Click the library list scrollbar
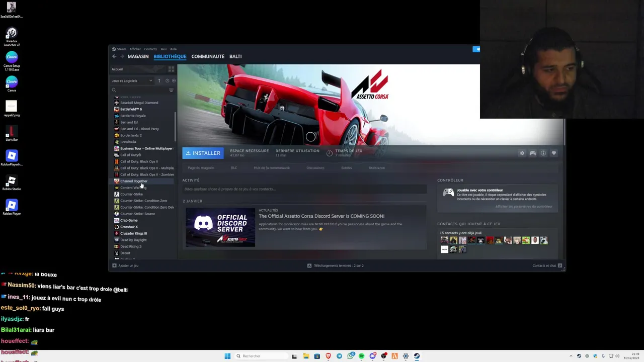The width and height of the screenshot is (644, 362). pos(175,127)
